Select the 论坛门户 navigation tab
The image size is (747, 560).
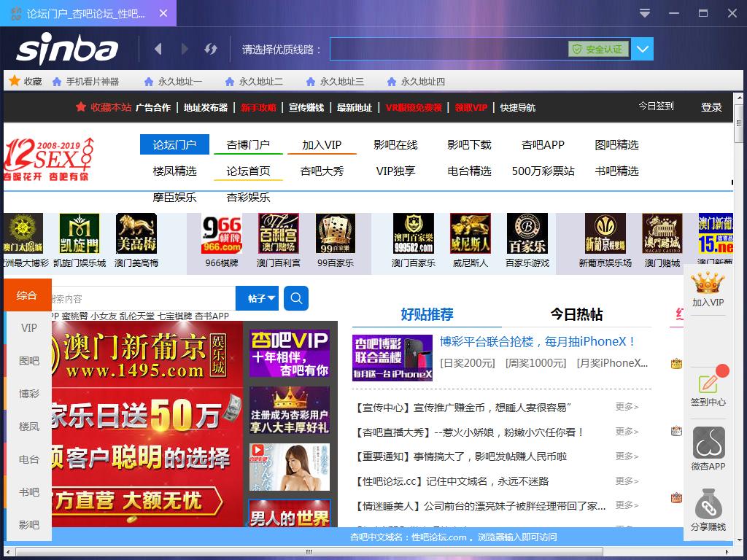tap(174, 145)
